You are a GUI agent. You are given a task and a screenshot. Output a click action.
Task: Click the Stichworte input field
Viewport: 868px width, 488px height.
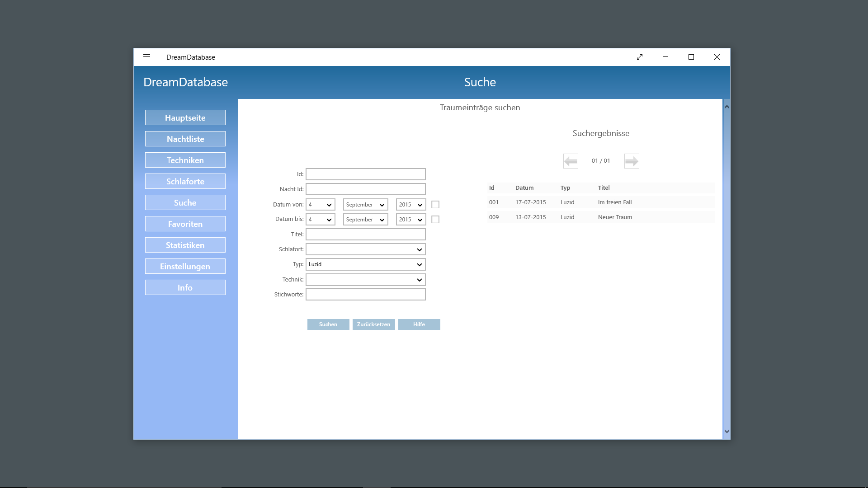(365, 295)
